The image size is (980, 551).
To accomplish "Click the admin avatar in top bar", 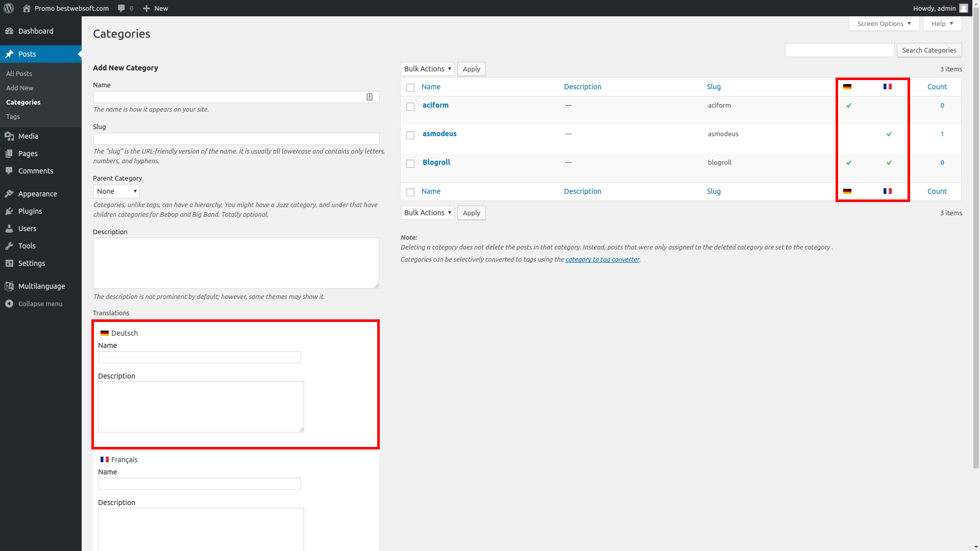I will (x=963, y=8).
